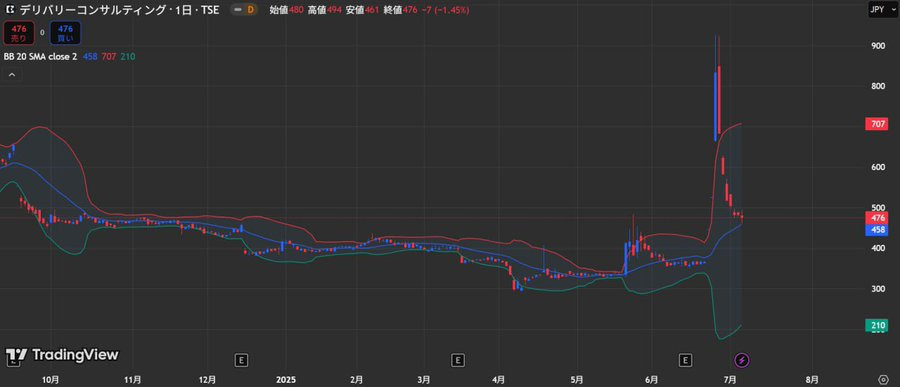Click the green 210 lower band price label
The image size is (900, 387).
tap(876, 326)
